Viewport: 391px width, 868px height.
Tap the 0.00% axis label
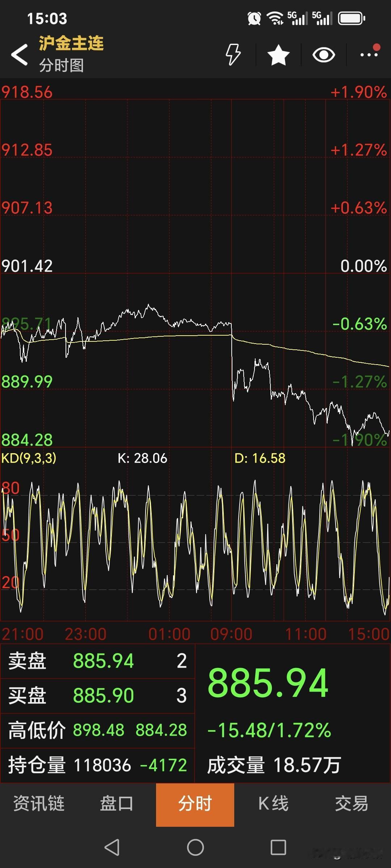pyautogui.click(x=364, y=266)
